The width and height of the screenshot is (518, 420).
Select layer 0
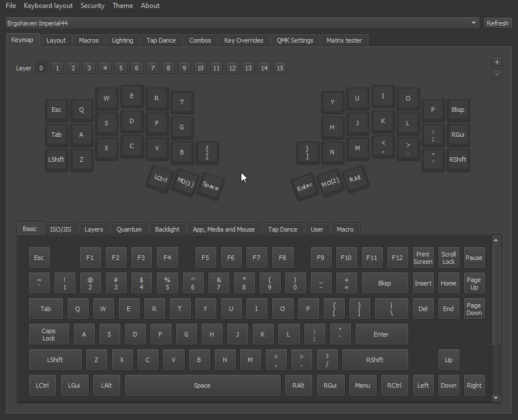coord(41,68)
